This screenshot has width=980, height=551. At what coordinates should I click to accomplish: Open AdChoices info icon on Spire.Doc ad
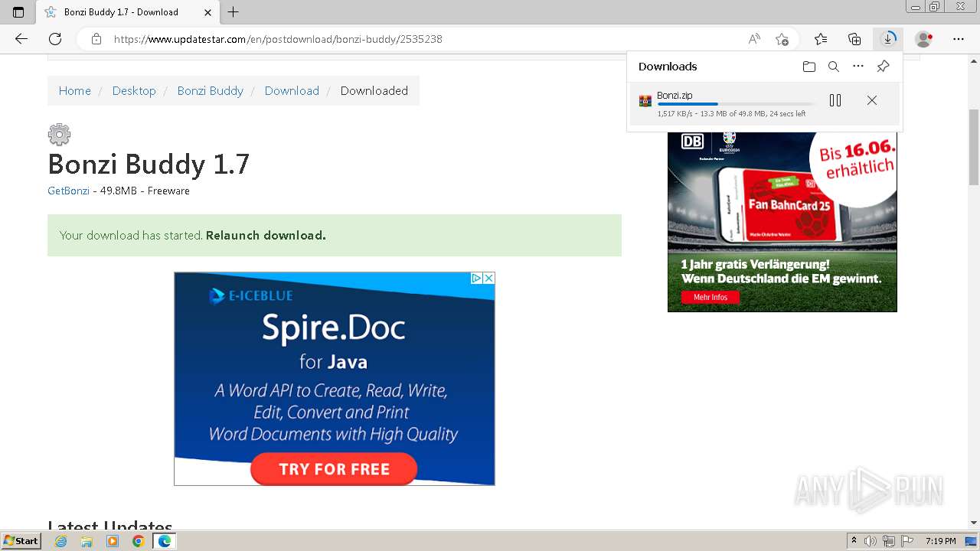point(476,279)
